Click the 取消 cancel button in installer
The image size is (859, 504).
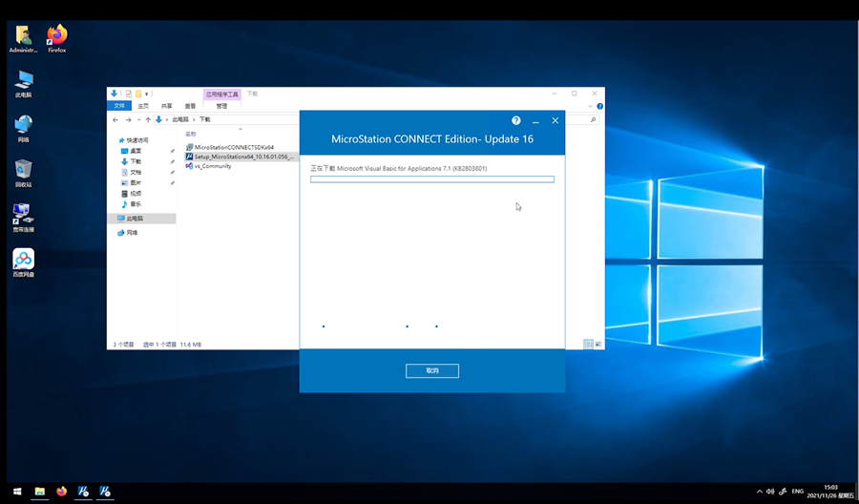pyautogui.click(x=432, y=371)
